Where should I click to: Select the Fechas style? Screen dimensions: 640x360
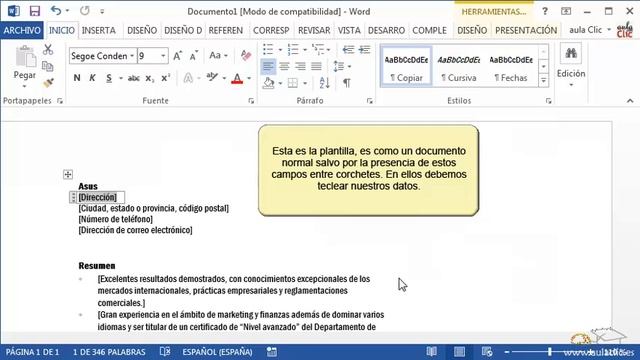(x=511, y=67)
